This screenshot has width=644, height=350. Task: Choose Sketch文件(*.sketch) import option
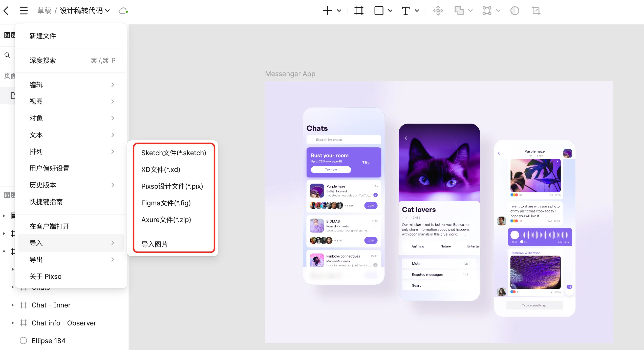[x=174, y=153]
